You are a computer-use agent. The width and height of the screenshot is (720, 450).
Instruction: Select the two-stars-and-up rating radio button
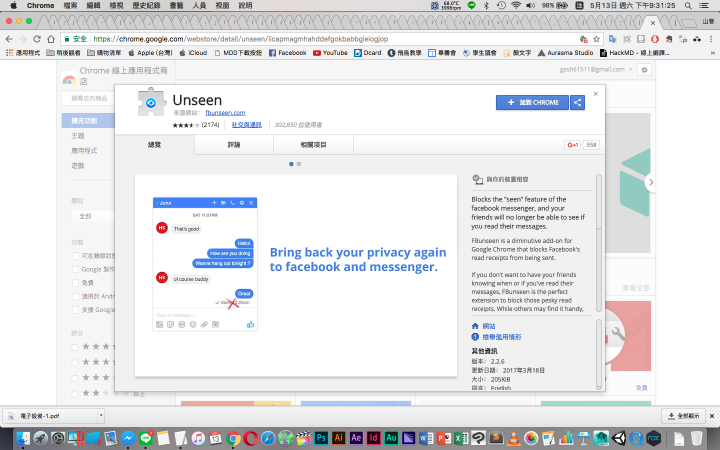point(75,394)
